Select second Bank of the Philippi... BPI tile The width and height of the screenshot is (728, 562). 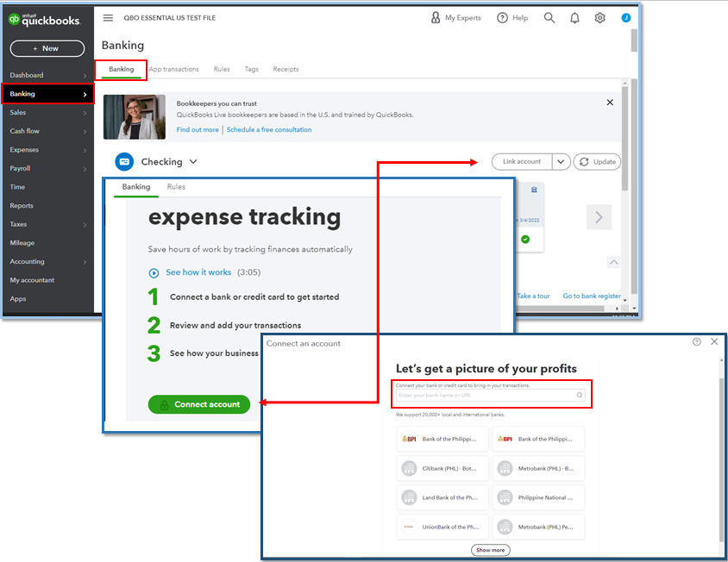coord(538,439)
